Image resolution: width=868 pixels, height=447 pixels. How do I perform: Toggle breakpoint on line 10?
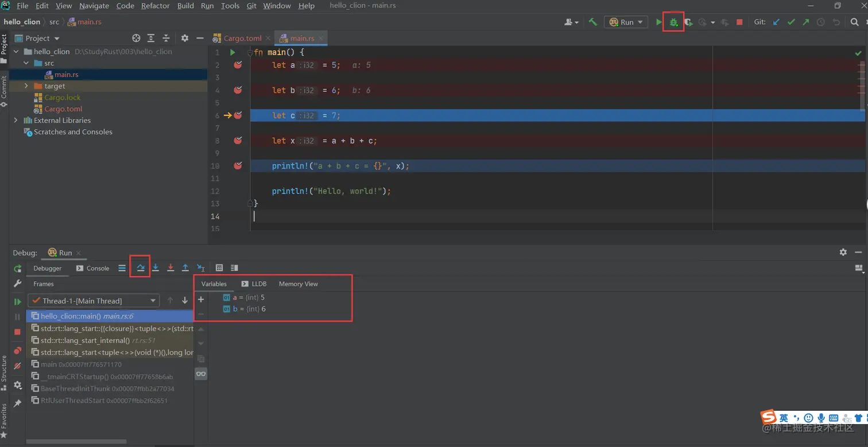pos(238,166)
